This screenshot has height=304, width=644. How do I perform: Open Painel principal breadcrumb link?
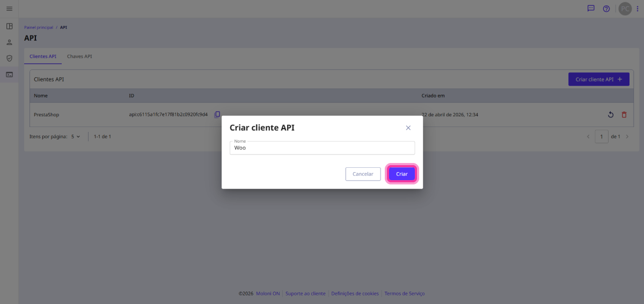39,27
